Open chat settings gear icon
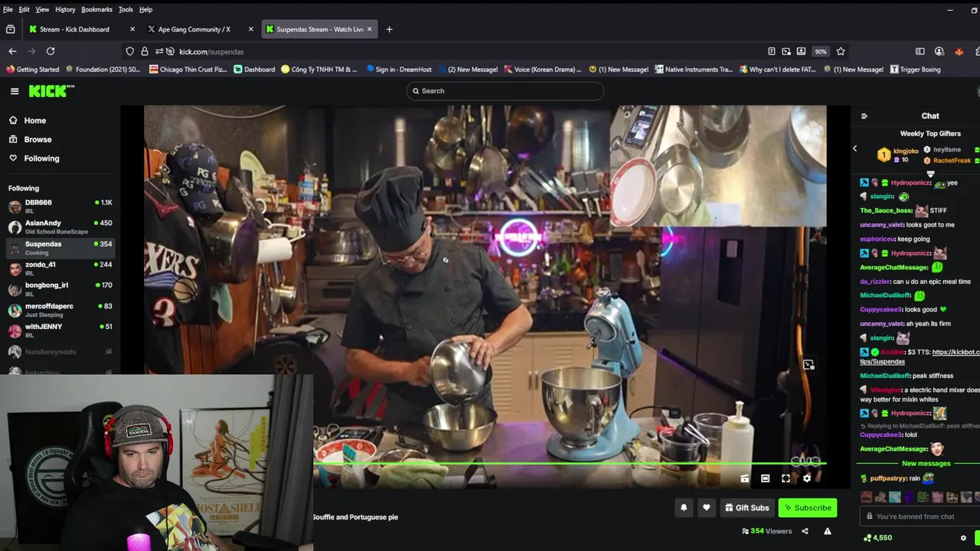Screen dimensions: 980x551 pos(963,538)
